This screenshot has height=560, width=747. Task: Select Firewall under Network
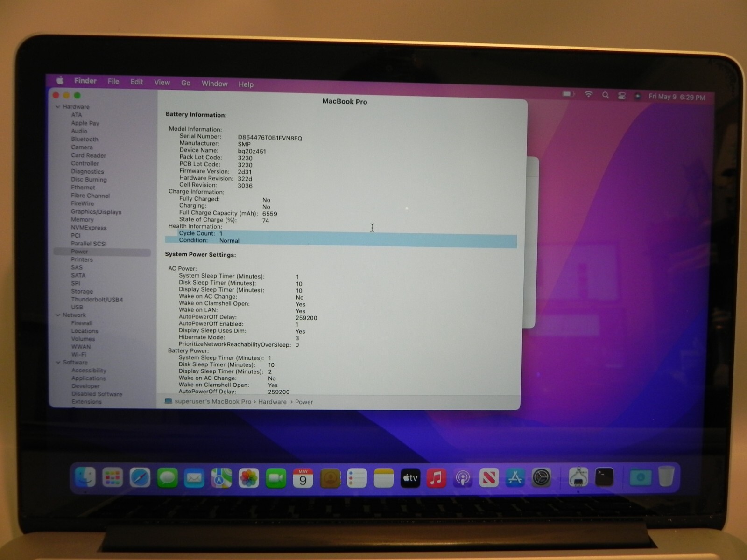tap(82, 323)
